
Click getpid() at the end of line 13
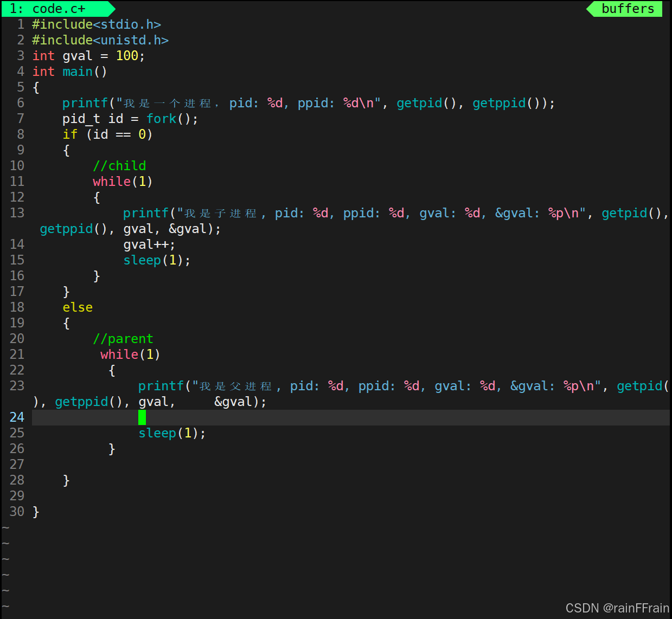632,213
